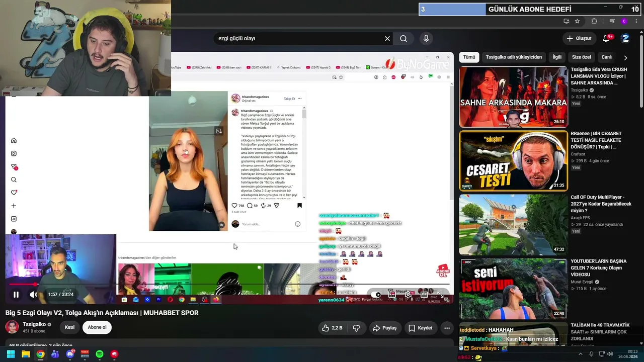The image size is (644, 362).
Task: Seek using the video progress bar
Action: [x=229, y=285]
